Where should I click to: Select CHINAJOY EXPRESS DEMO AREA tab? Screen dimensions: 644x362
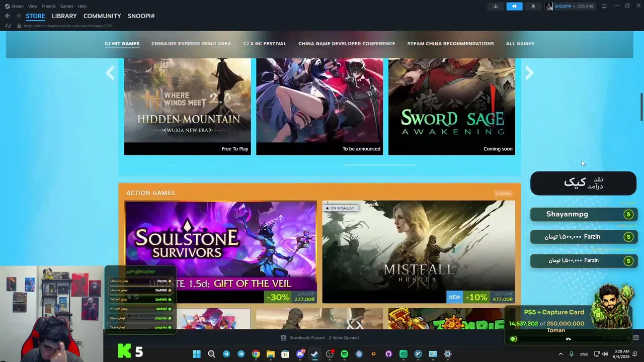click(x=191, y=44)
